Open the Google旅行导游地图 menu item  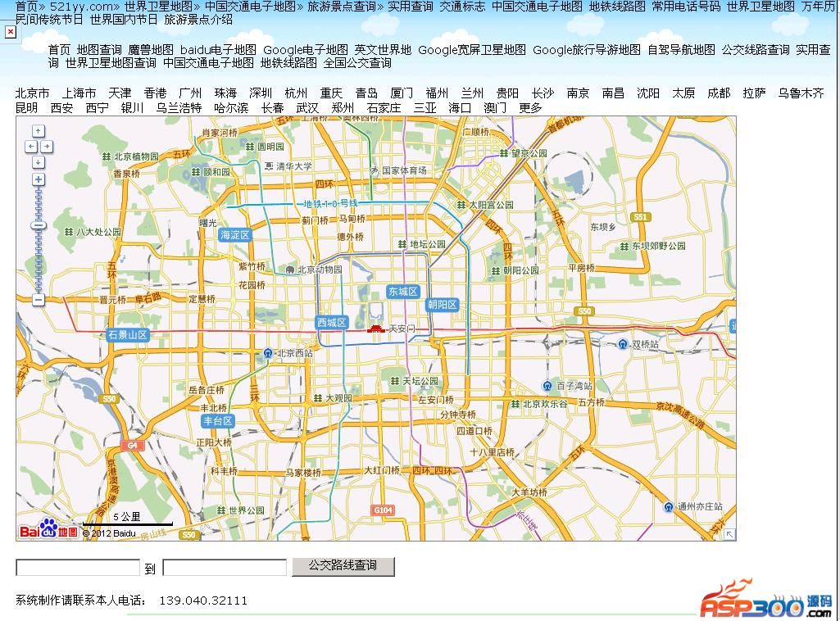(x=587, y=50)
